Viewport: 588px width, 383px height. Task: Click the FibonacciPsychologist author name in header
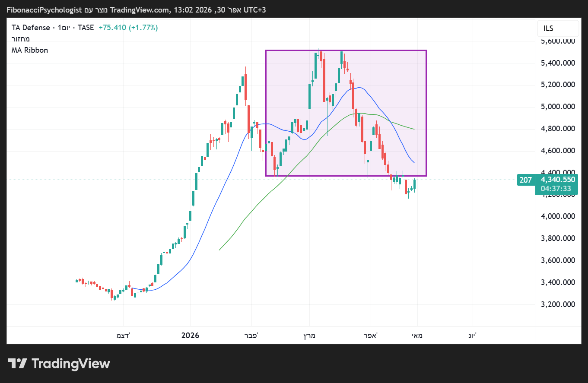pyautogui.click(x=44, y=9)
